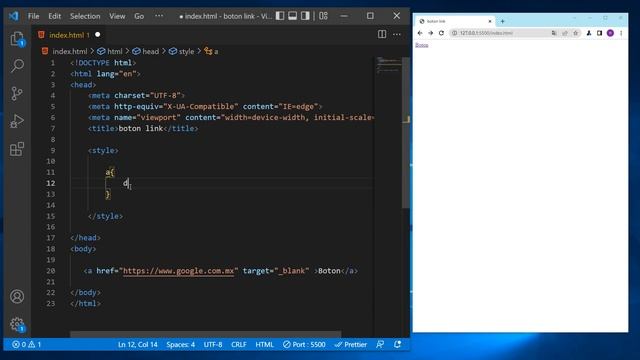Toggle the bottom panel layout icon
The image size is (640, 360).
293,16
